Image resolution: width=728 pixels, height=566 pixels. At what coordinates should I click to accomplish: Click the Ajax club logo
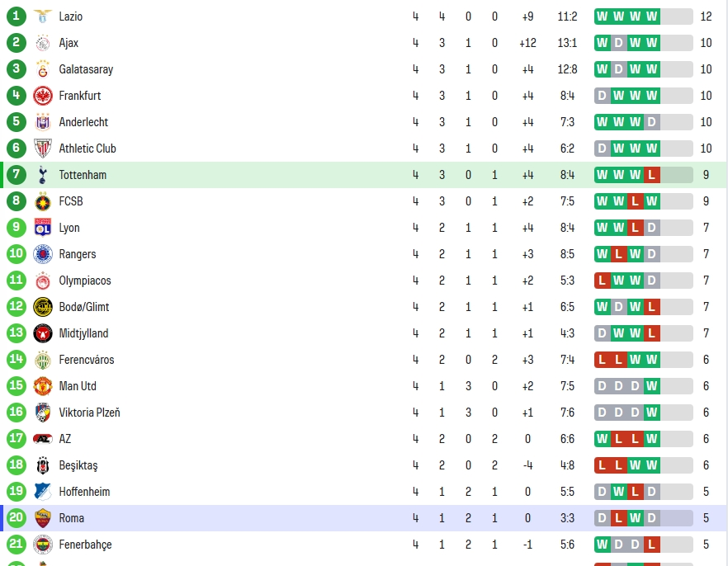click(43, 43)
